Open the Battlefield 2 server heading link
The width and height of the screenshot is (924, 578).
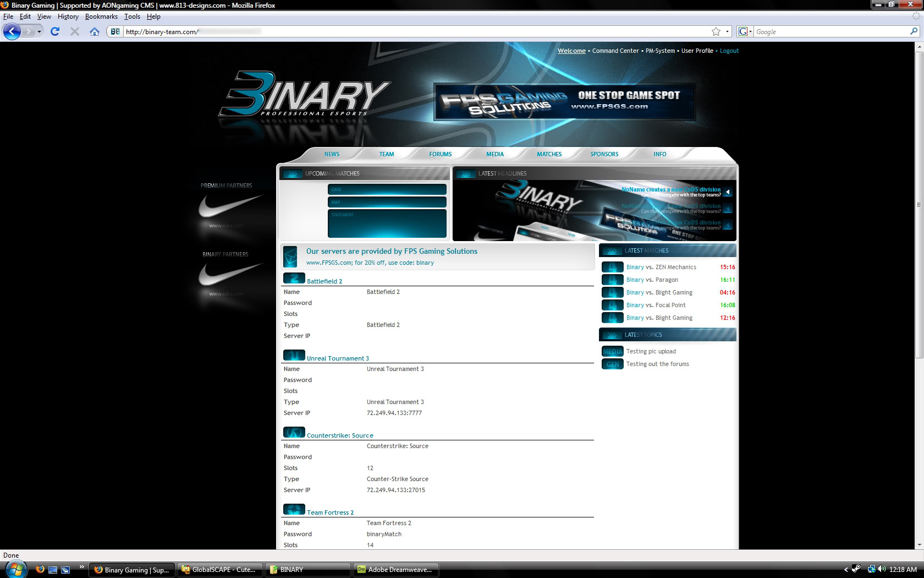coord(324,281)
